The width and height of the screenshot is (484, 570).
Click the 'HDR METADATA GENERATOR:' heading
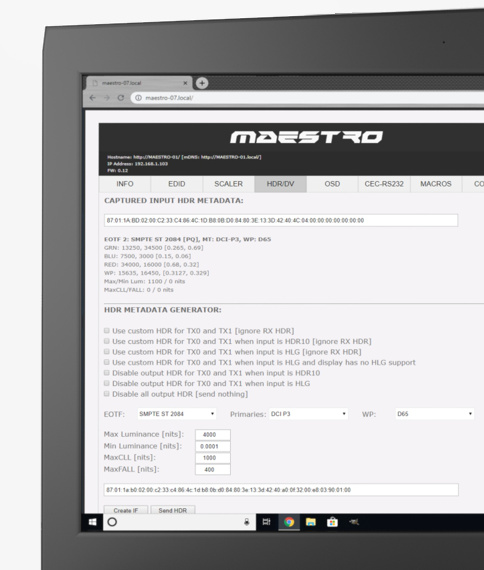163,310
